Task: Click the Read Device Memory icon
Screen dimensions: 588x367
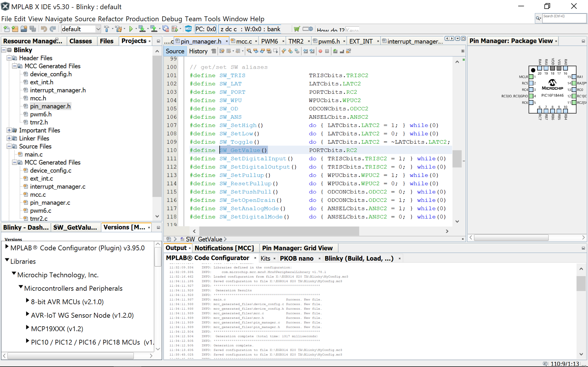Action: [154, 29]
